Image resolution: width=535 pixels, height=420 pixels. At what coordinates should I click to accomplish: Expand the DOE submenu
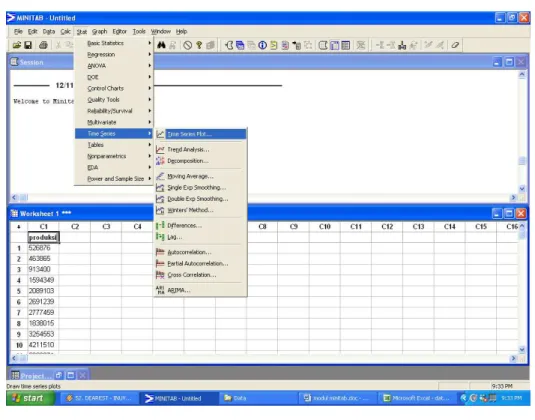[x=114, y=77]
